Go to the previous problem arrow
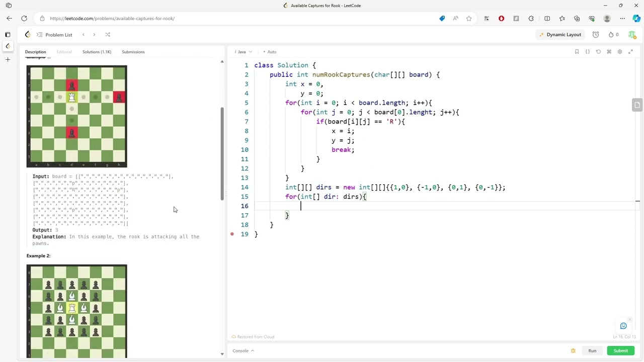Screen dimensions: 644x362 (84, 35)
